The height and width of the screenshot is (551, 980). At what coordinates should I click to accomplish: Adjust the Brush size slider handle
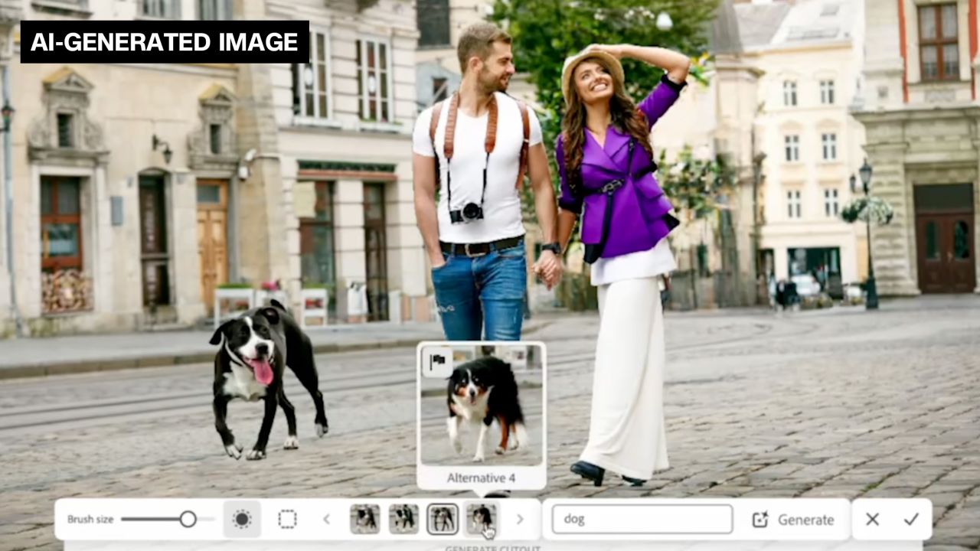(x=189, y=519)
